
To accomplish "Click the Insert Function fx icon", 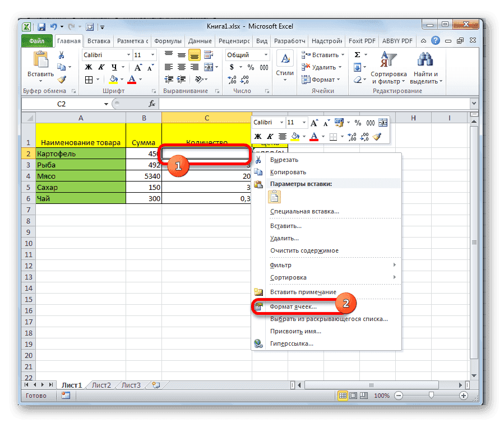I will tap(152, 103).
